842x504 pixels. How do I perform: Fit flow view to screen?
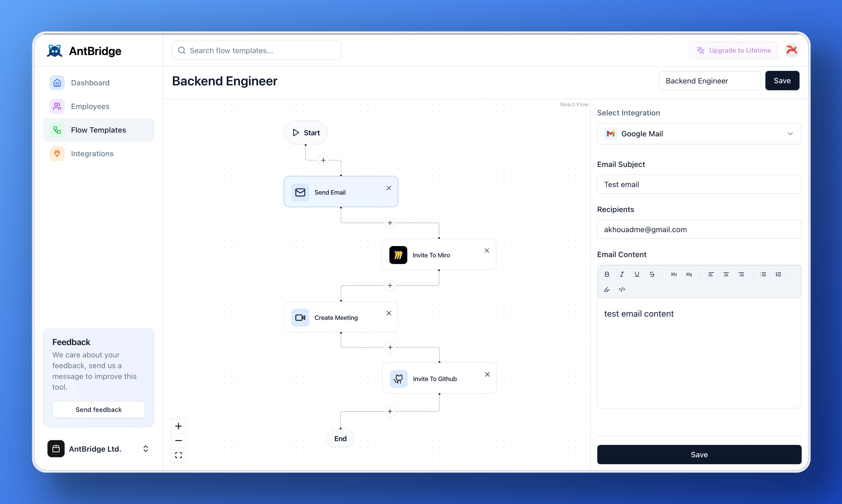(x=178, y=455)
